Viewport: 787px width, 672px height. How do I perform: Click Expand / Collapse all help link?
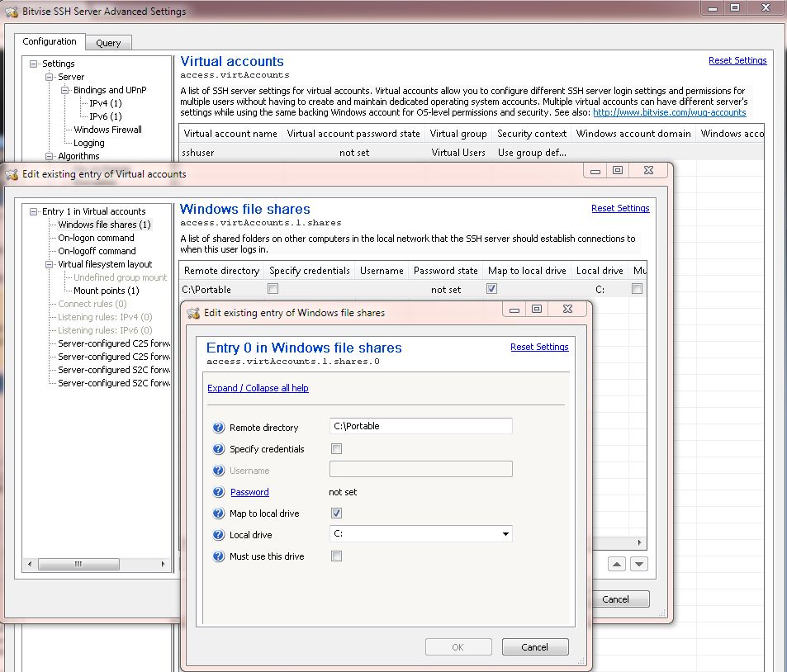(x=258, y=388)
